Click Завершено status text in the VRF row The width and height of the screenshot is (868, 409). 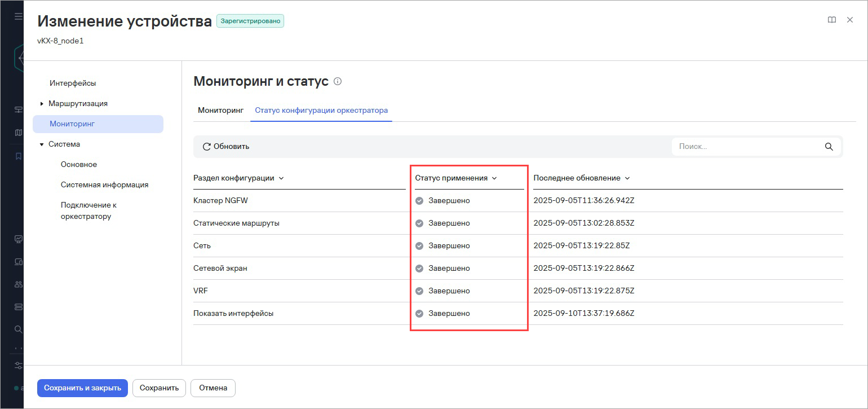tap(449, 291)
